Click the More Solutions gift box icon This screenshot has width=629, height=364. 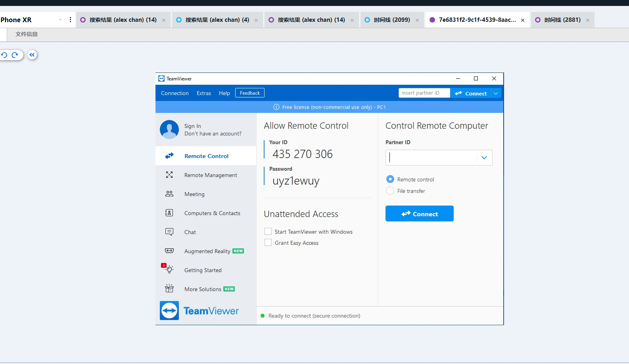point(169,288)
